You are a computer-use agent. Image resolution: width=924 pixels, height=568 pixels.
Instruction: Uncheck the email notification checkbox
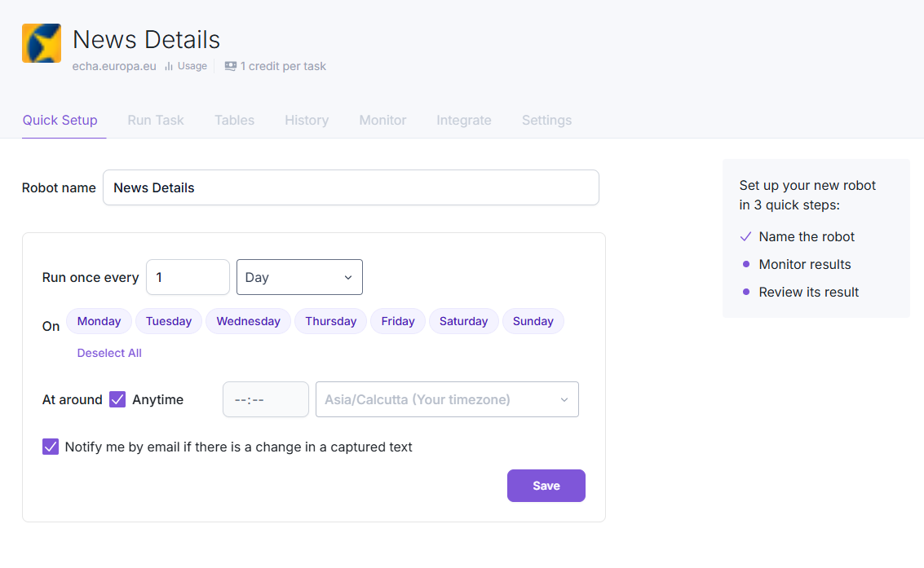coord(51,447)
